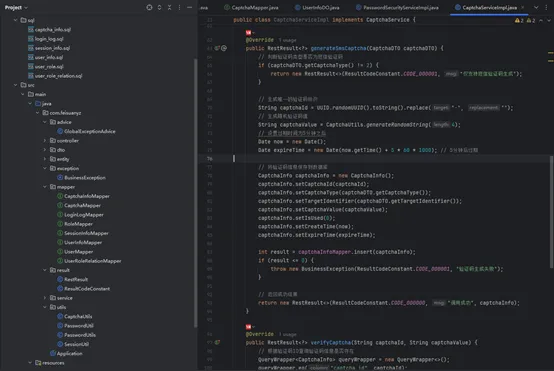Click the editor vertical scrollbar

551,211
